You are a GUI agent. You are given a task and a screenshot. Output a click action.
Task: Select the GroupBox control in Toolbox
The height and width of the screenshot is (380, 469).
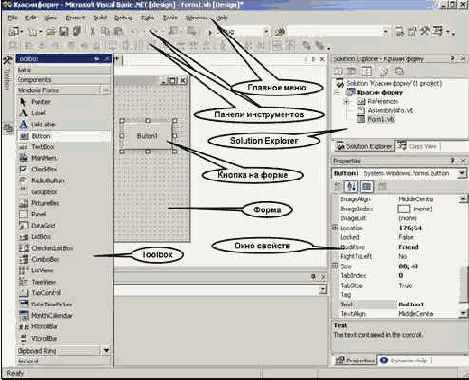click(64, 192)
